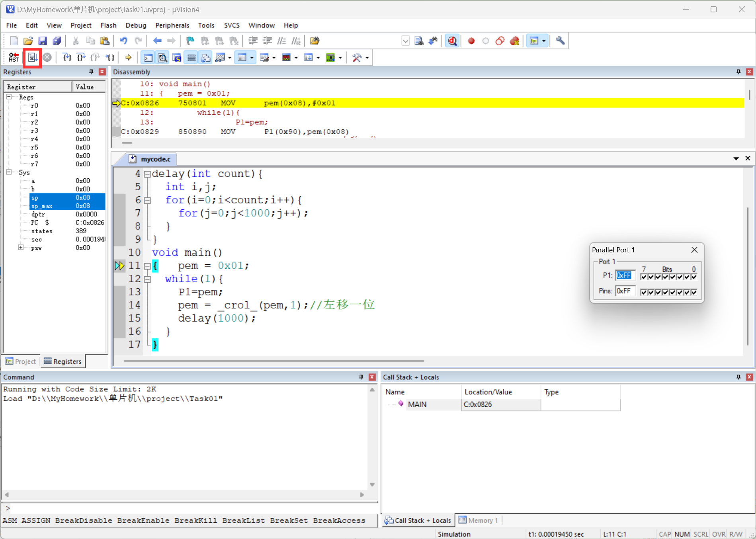Reset the CPU with RST button
The image size is (756, 539).
(x=14, y=58)
